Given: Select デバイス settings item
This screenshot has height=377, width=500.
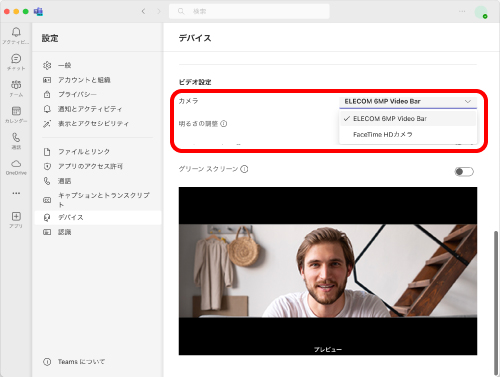Looking at the screenshot, I should pyautogui.click(x=98, y=218).
